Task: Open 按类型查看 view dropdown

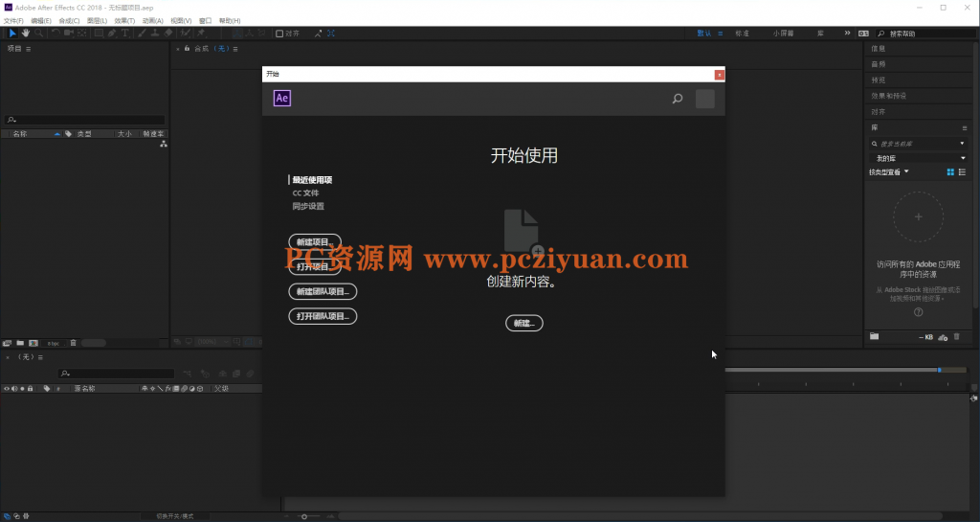Action: pos(889,171)
